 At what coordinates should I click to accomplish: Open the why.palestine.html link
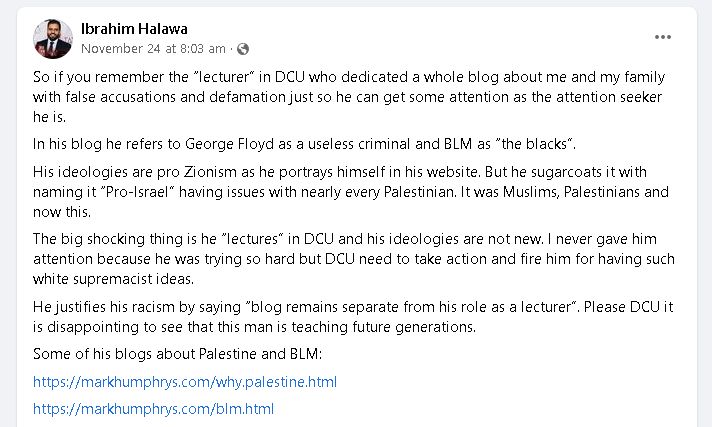pos(185,382)
